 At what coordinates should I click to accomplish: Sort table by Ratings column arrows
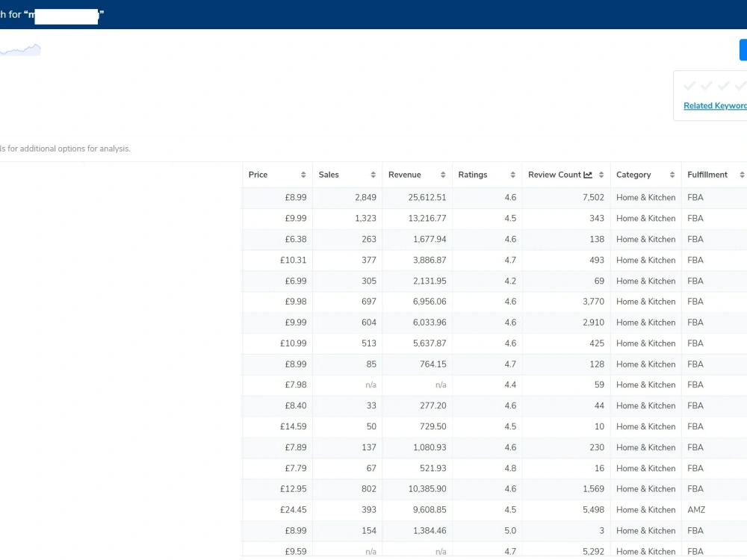pos(512,175)
